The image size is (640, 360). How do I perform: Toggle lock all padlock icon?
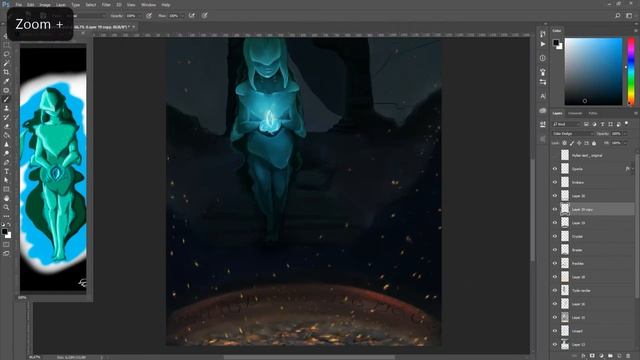click(594, 143)
